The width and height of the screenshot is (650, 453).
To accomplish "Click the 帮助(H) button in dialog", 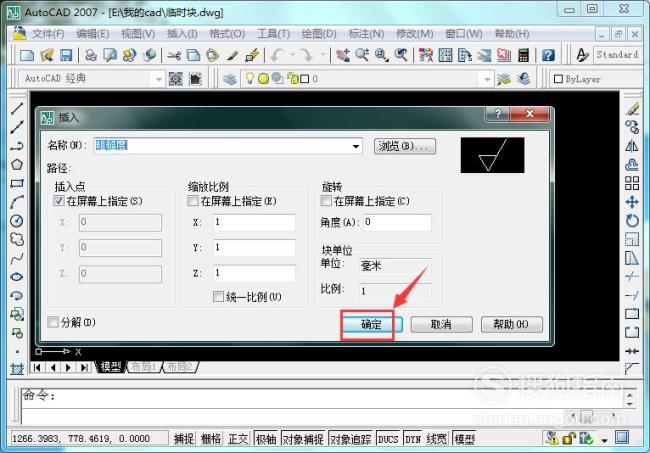I will click(512, 325).
